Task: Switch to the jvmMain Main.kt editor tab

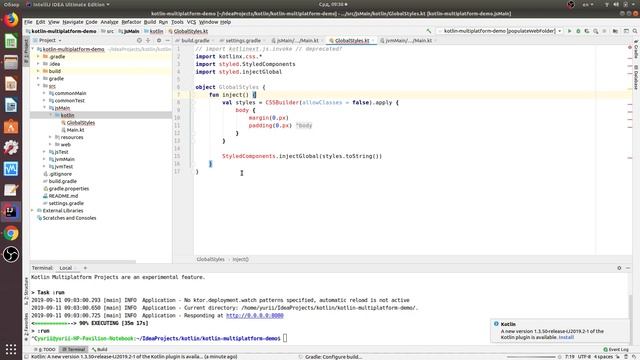Action: tap(408, 40)
